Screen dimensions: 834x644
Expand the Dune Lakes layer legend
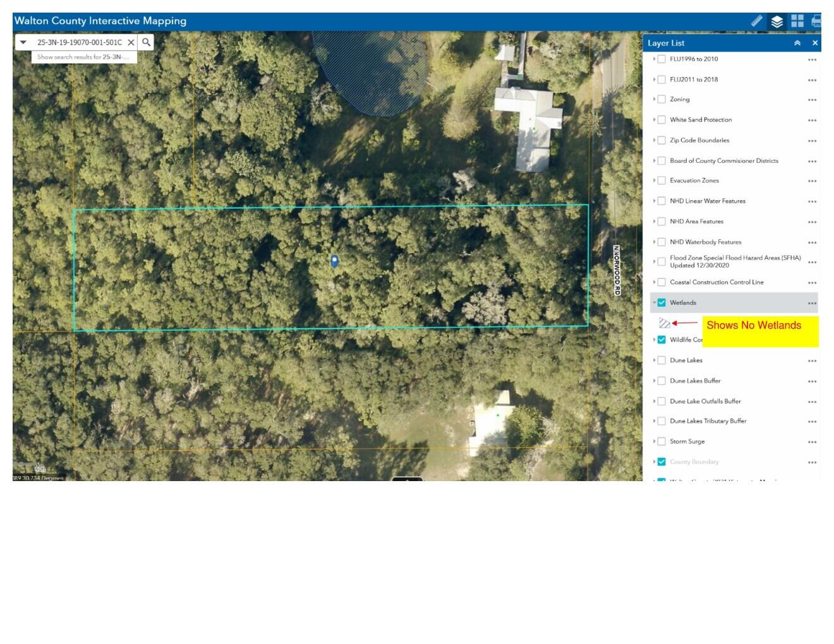click(x=654, y=360)
